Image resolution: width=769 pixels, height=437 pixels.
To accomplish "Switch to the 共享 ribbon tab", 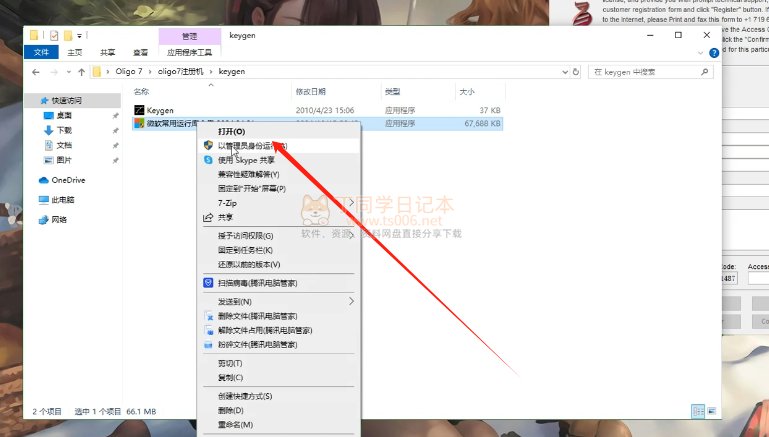I will pyautogui.click(x=107, y=52).
